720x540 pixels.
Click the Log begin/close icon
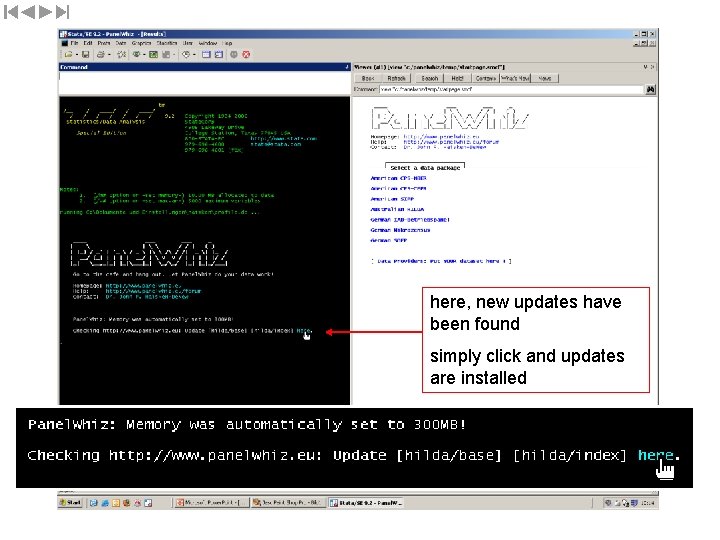click(122, 55)
